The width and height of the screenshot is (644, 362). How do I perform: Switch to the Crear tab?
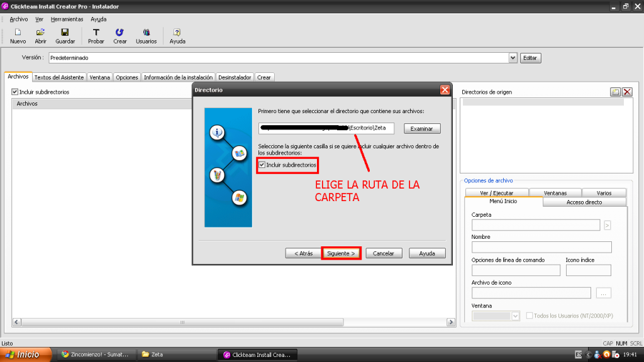tap(264, 77)
